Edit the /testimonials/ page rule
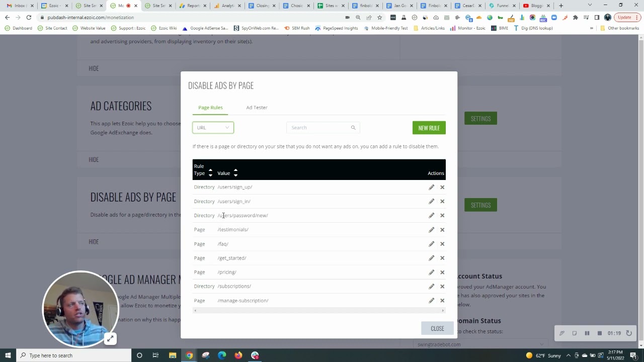Screen dimensions: 644x362 431,230
